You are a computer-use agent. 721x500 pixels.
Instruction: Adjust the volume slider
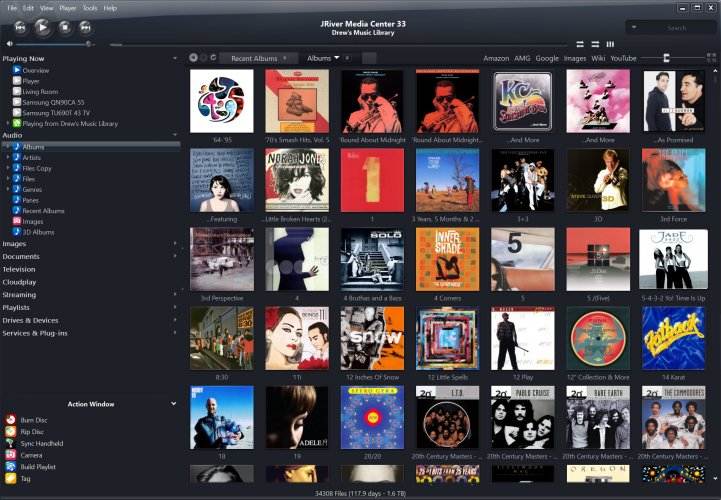coord(54,44)
